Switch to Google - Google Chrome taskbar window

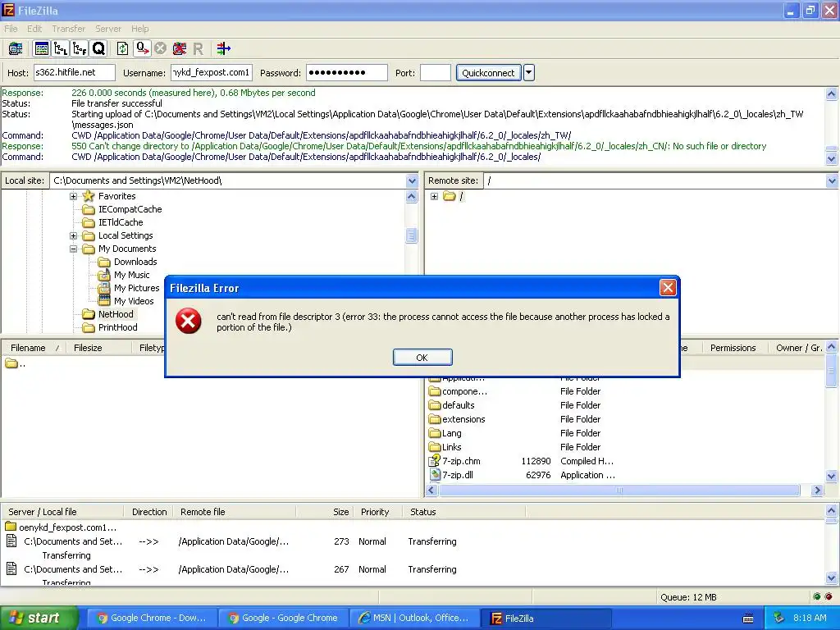pos(283,618)
